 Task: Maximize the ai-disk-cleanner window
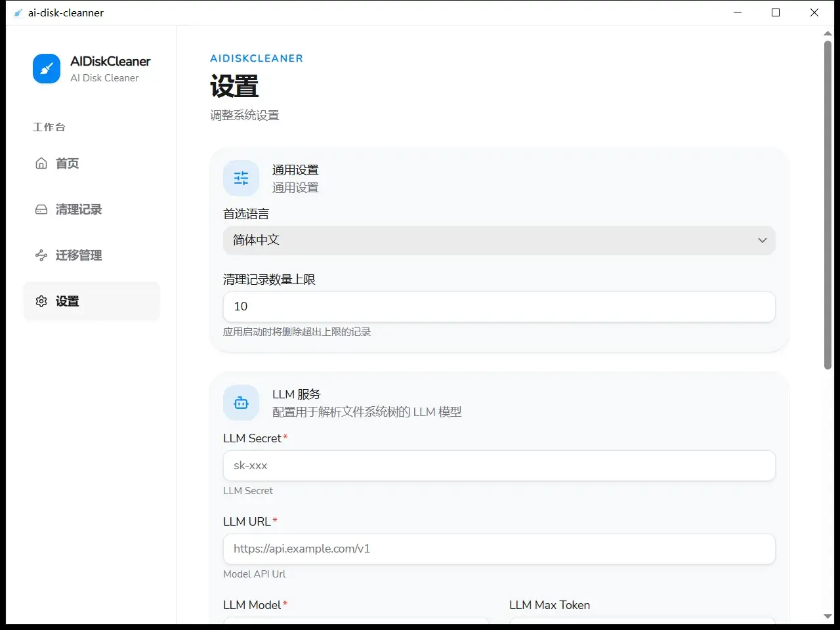(x=776, y=12)
